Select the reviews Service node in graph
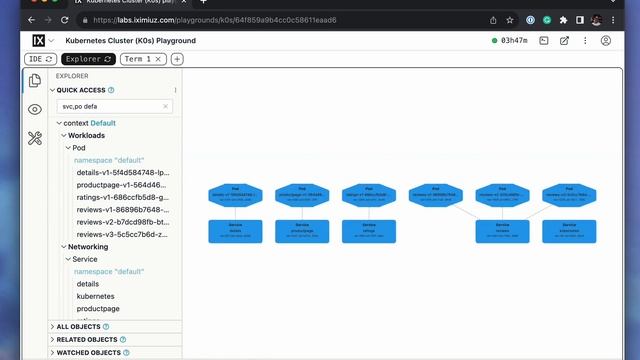Screen dimensions: 640x360 [502, 231]
